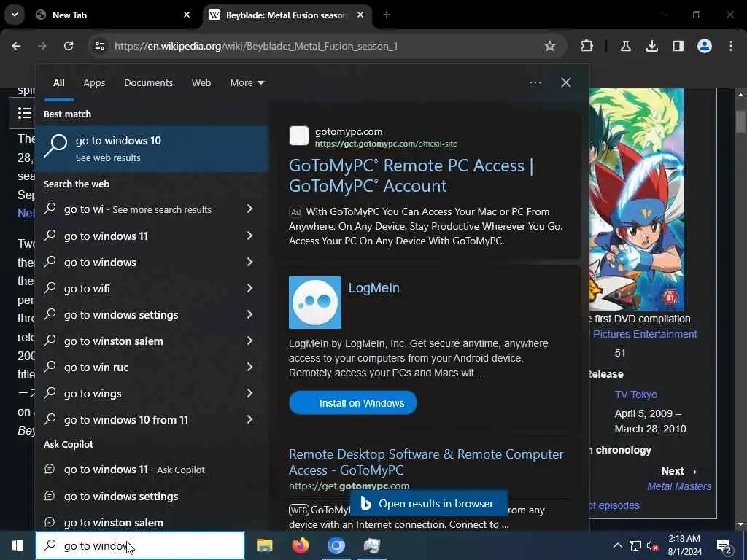Screen dimensions: 747x560
Task: Open Pictures Entertainment link in infobox
Action: [x=645, y=334]
